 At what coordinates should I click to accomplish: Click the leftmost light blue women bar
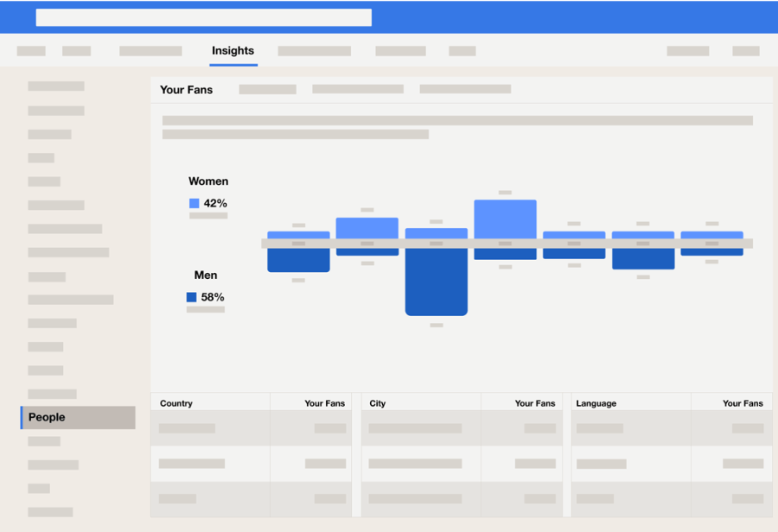298,234
